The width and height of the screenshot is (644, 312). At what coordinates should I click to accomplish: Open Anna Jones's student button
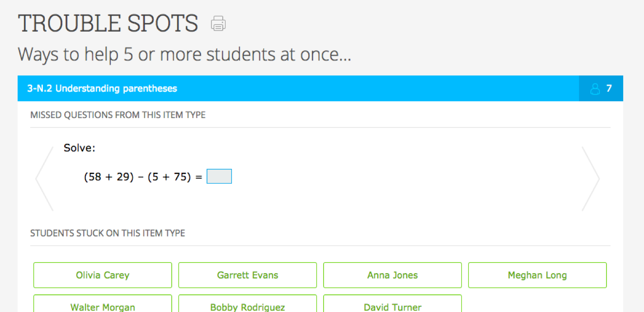point(392,275)
